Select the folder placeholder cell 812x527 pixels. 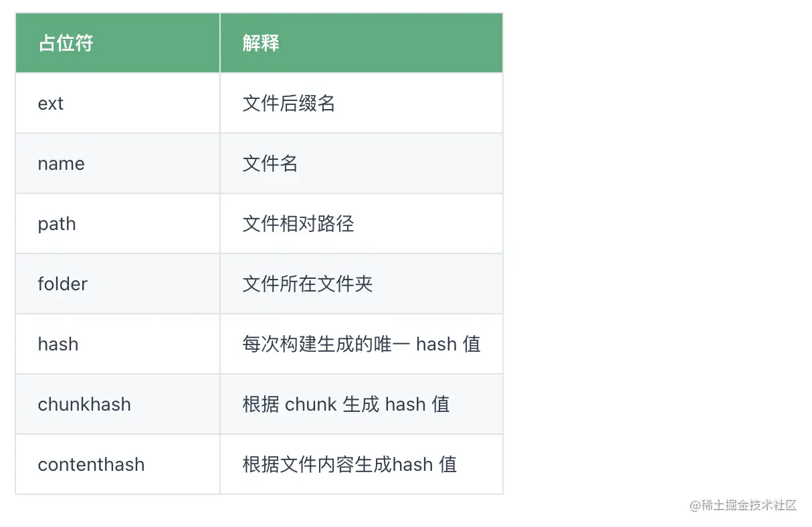62,284
